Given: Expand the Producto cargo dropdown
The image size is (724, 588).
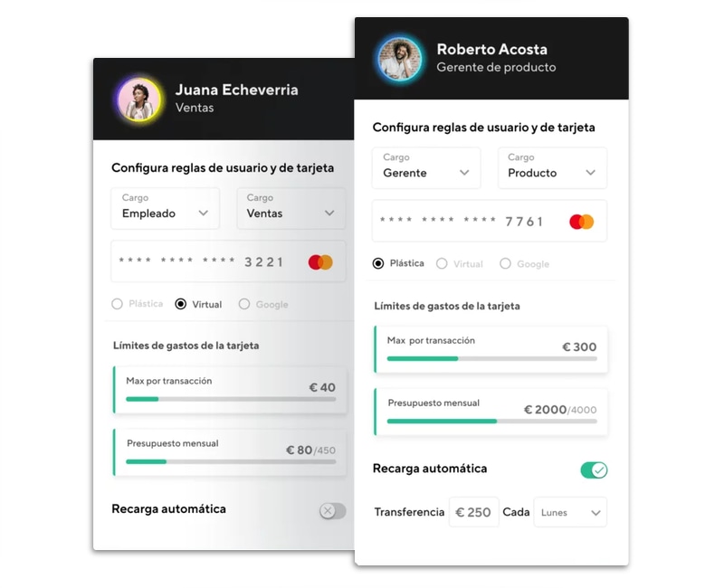Looking at the screenshot, I should pos(552,168).
